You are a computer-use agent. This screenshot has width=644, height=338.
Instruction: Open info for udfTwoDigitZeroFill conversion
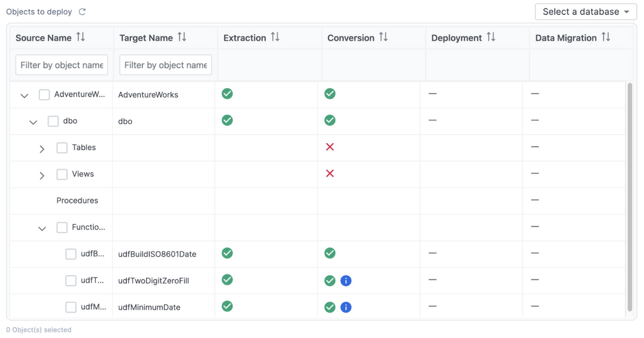(346, 281)
